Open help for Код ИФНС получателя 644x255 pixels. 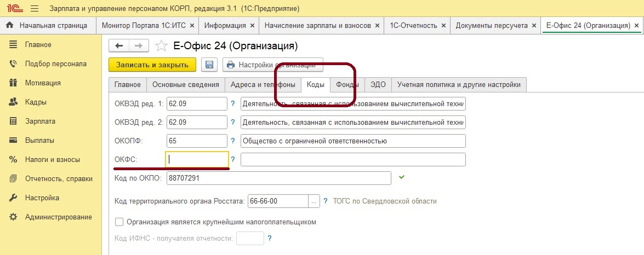click(270, 238)
